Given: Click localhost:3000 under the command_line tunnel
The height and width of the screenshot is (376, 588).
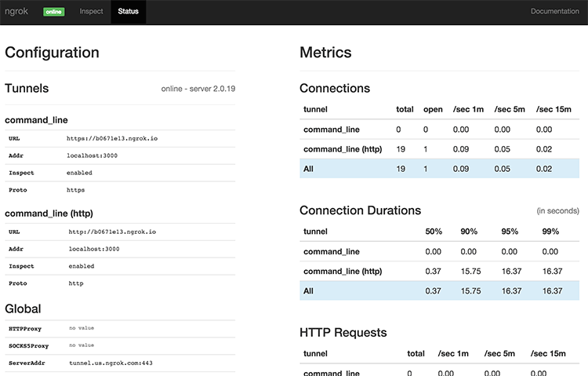Looking at the screenshot, I should coord(92,155).
